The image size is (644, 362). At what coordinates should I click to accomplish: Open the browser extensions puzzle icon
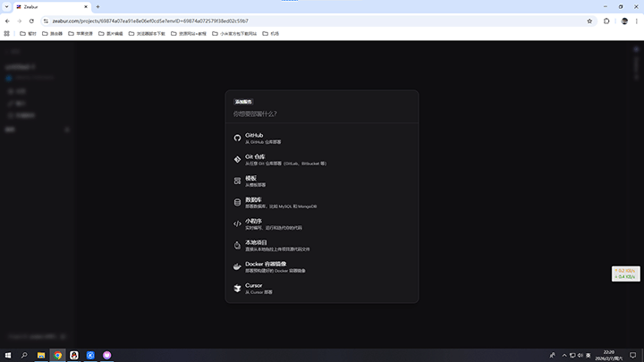tap(606, 21)
